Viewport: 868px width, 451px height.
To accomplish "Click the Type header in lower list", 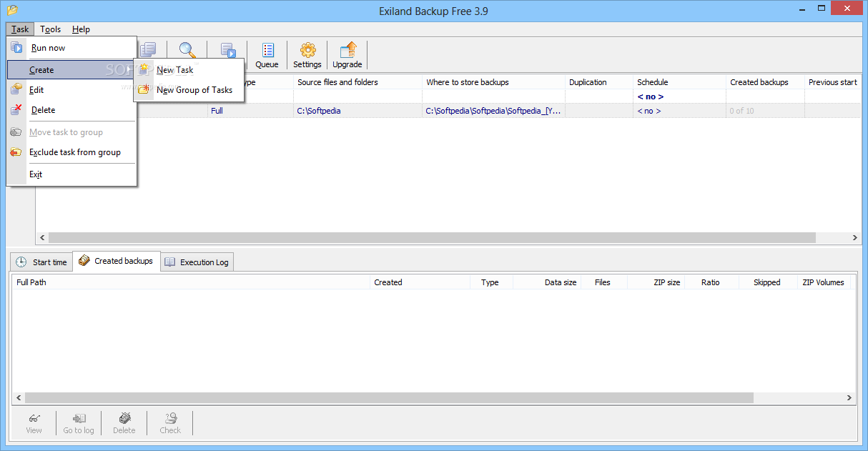I will coord(491,282).
